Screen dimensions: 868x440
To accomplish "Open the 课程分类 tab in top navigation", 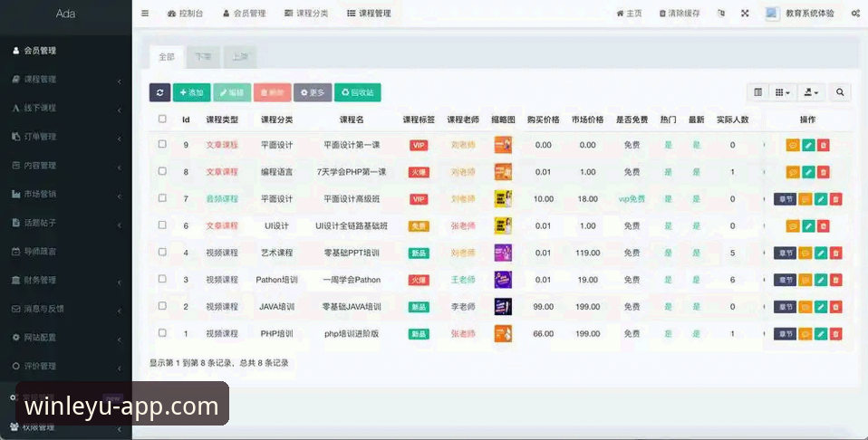I will (306, 14).
